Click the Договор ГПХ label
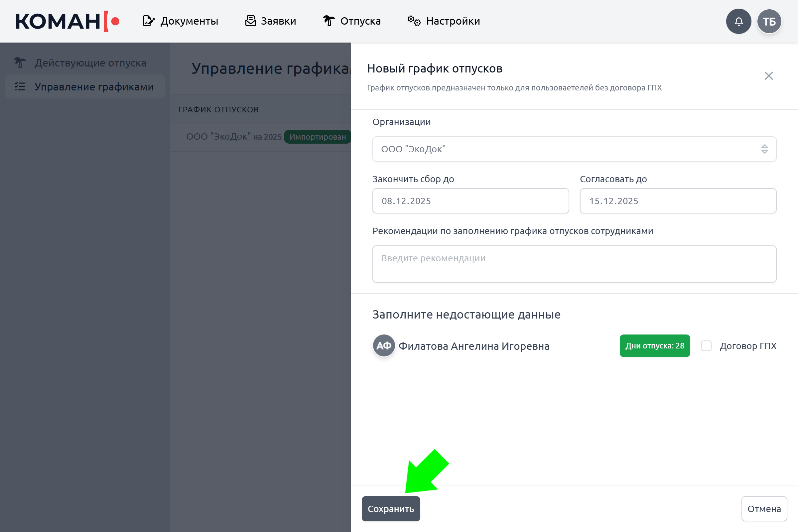 click(x=748, y=346)
